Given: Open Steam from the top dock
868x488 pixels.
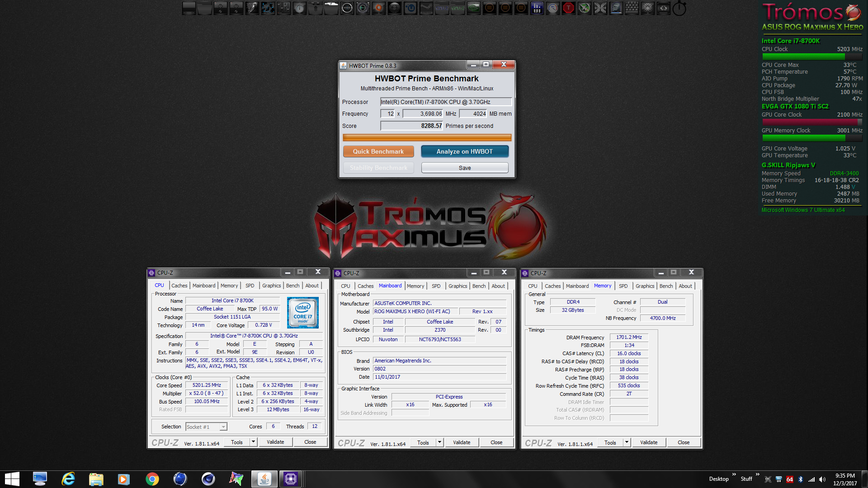Looking at the screenshot, I should (x=425, y=8).
